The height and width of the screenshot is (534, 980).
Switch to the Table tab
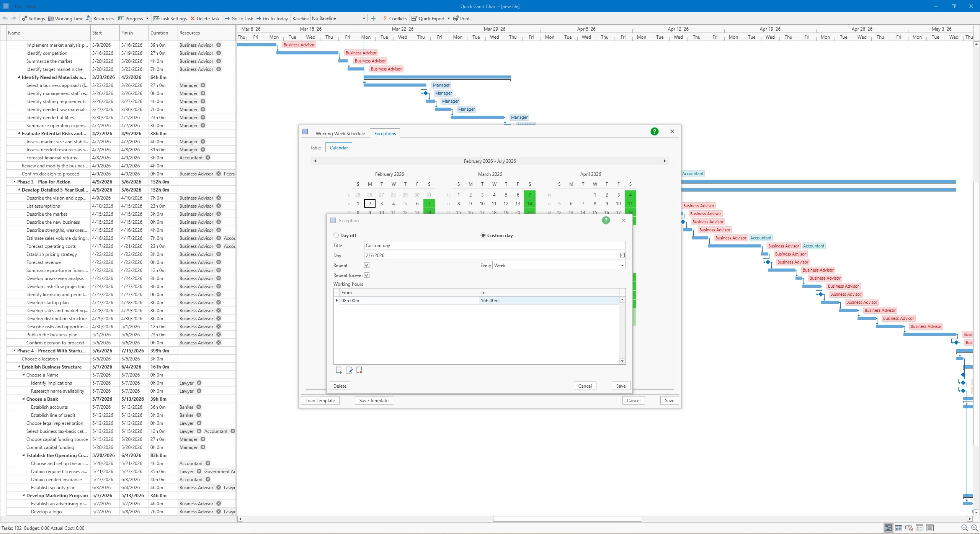[315, 148]
